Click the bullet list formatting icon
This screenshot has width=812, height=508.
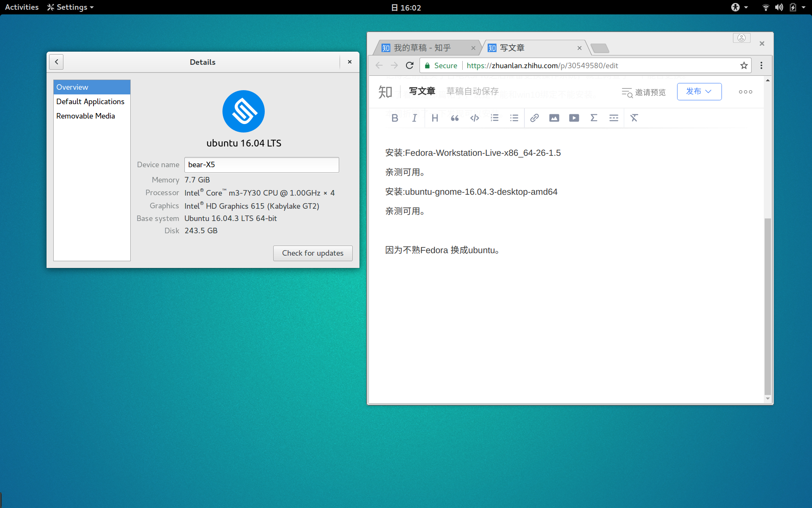(x=513, y=118)
